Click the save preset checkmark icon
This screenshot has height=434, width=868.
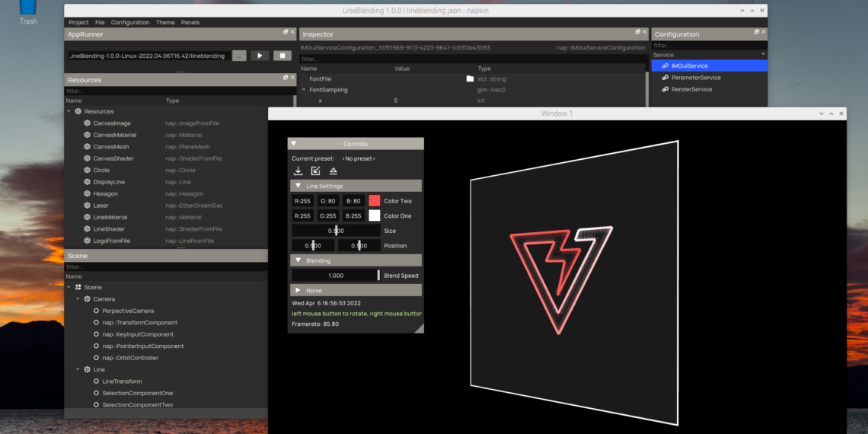[x=316, y=171]
